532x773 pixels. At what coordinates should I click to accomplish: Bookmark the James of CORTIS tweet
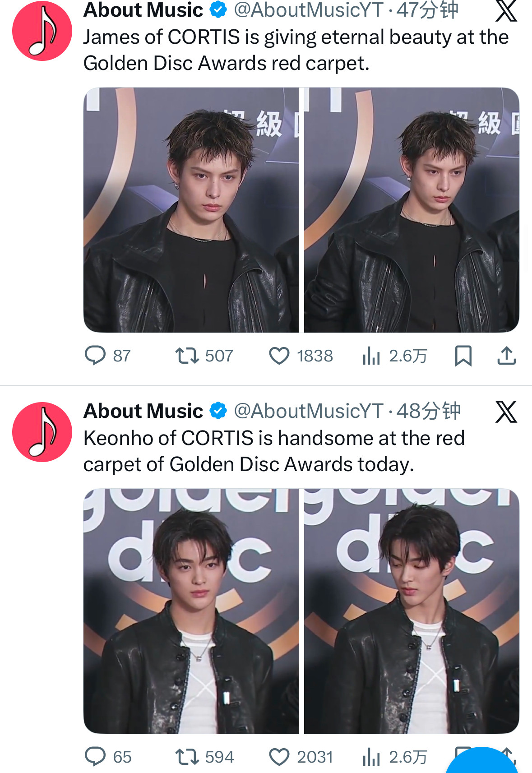point(463,356)
